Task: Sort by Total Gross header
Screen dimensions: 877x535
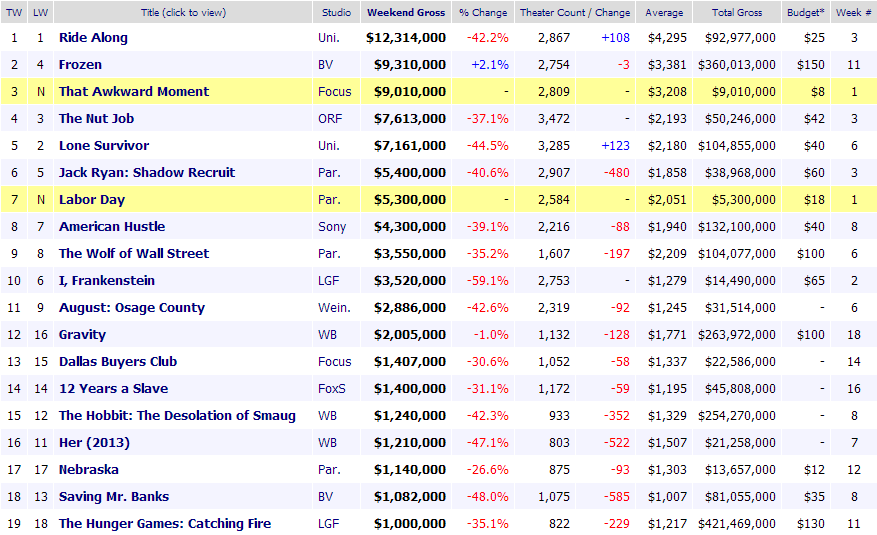Action: click(x=737, y=12)
